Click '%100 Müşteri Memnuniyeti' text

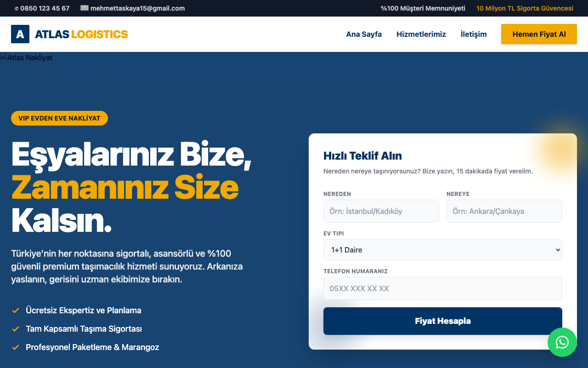click(423, 8)
